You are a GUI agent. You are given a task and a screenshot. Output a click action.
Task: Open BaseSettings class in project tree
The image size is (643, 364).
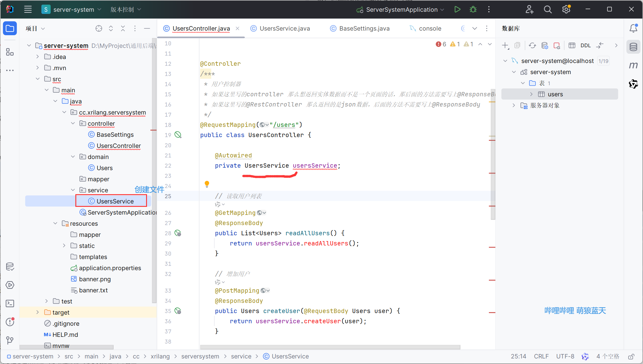click(111, 135)
